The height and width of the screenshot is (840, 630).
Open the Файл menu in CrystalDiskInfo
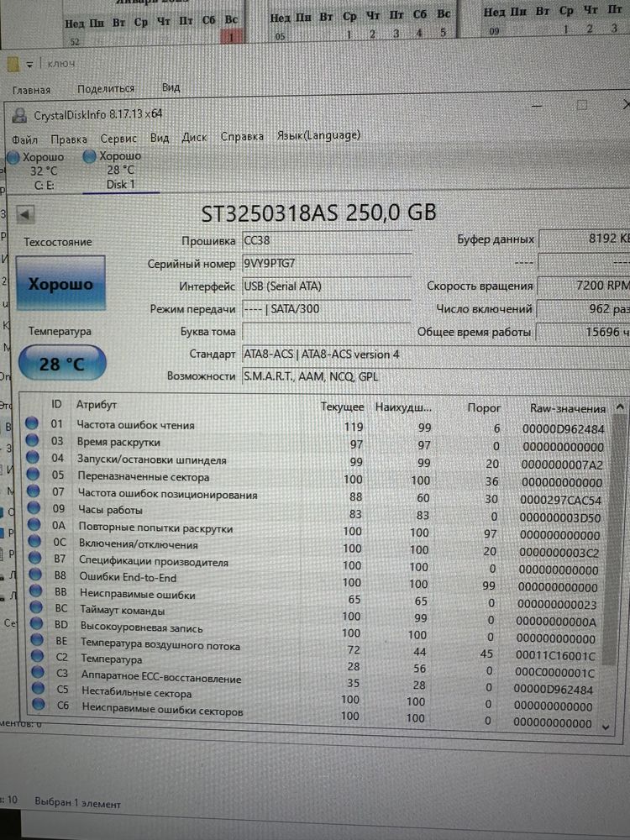pos(24,139)
